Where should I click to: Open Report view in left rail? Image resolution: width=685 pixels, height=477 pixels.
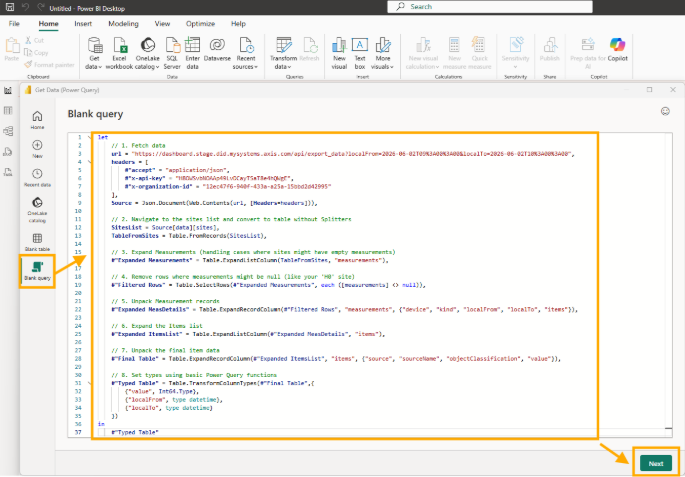click(8, 90)
